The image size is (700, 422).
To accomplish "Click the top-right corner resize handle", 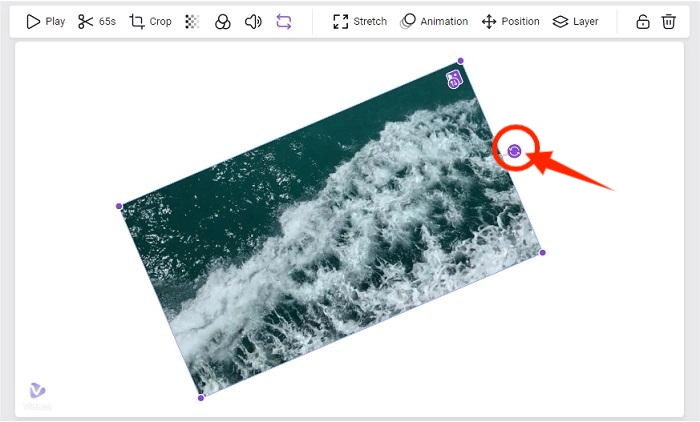I will tap(460, 61).
